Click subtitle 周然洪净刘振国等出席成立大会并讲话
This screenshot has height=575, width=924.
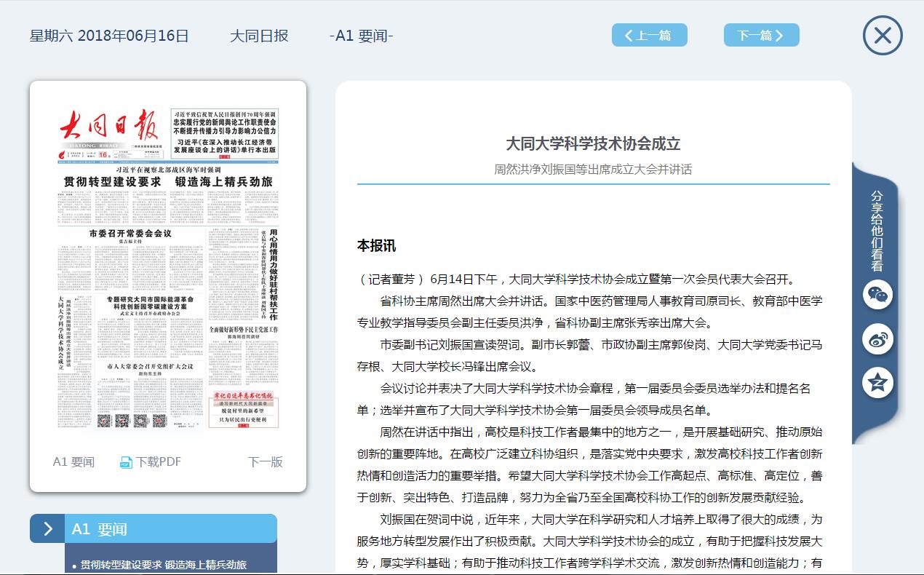(593, 170)
